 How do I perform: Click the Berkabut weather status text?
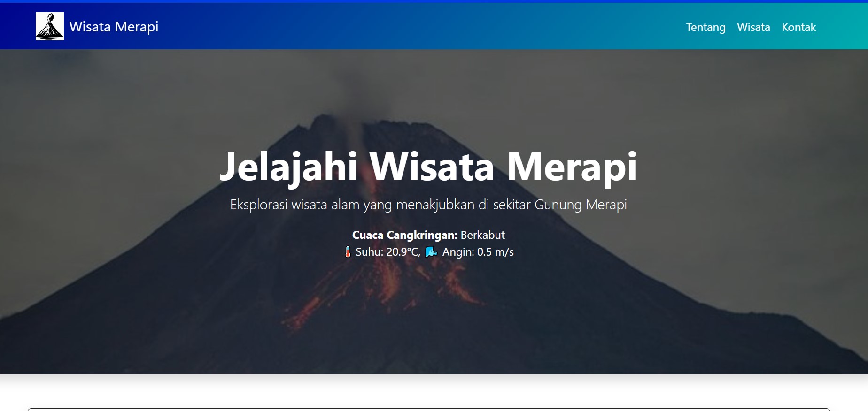pyautogui.click(x=482, y=235)
